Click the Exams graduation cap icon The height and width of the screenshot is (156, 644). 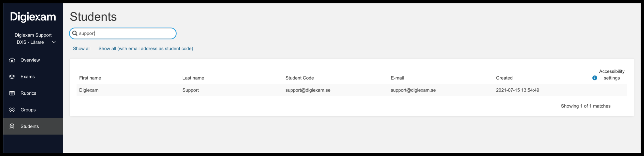tap(12, 76)
